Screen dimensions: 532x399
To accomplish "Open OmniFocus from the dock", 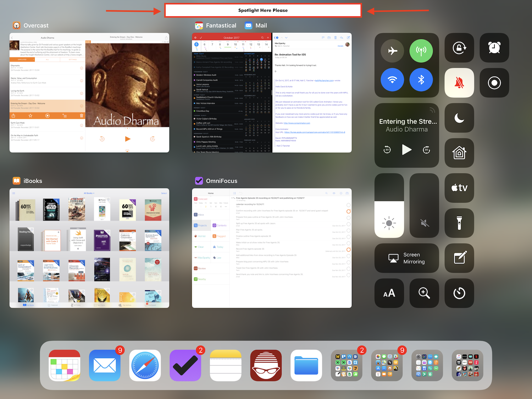I will pos(185,365).
